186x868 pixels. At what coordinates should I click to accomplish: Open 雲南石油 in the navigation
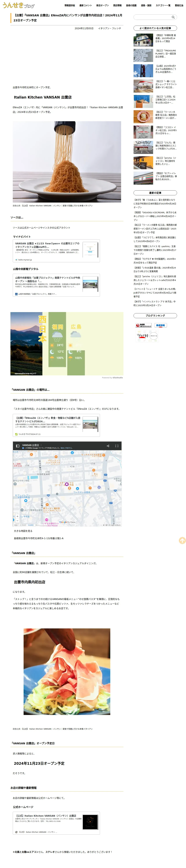[x=179, y=5]
